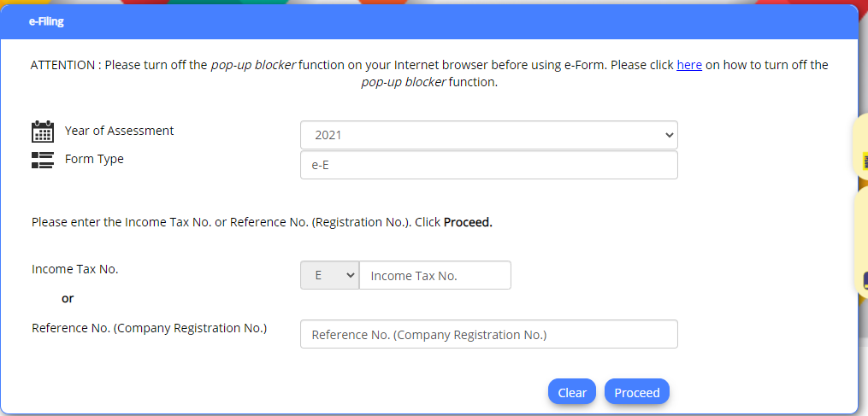
Task: Click the ATTENTION notice text
Action: tap(429, 73)
